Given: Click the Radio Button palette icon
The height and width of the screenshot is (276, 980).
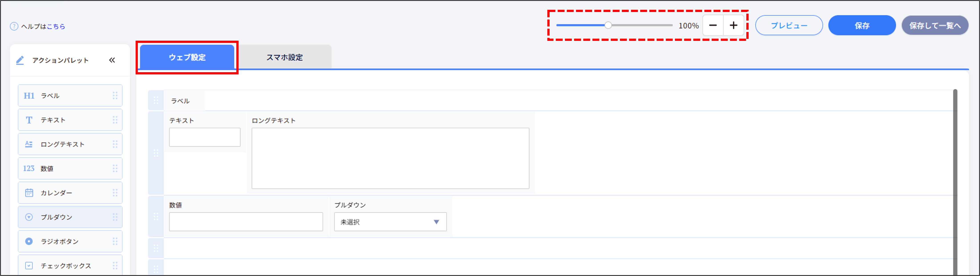Looking at the screenshot, I should pyautogui.click(x=29, y=241).
